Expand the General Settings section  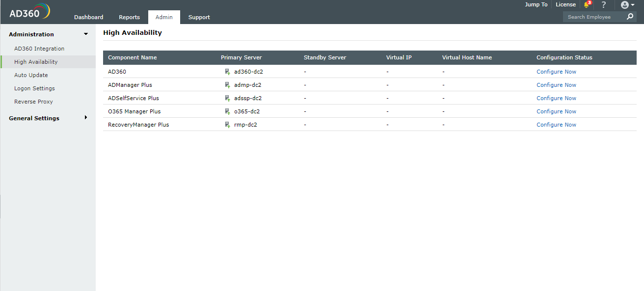(x=86, y=118)
